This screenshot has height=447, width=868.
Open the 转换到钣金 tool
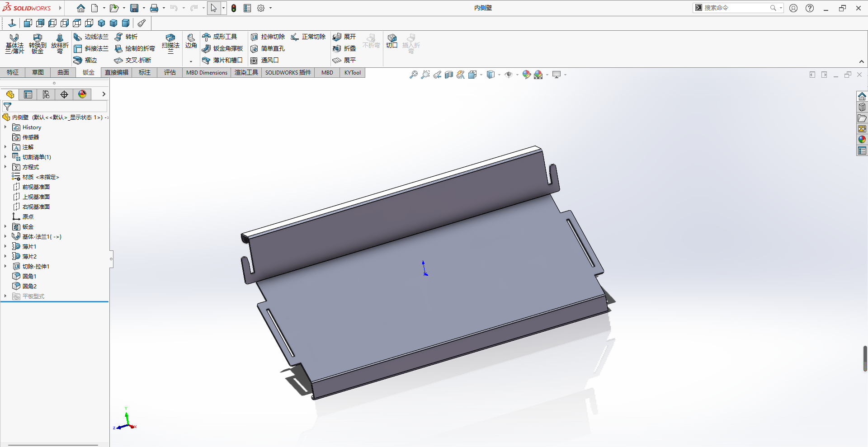38,44
